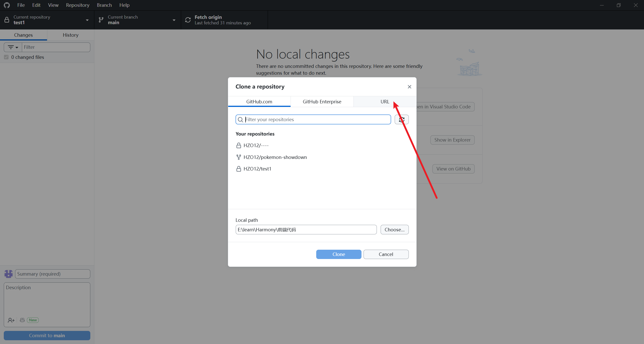Expand the Current branch dropdown

[174, 20]
